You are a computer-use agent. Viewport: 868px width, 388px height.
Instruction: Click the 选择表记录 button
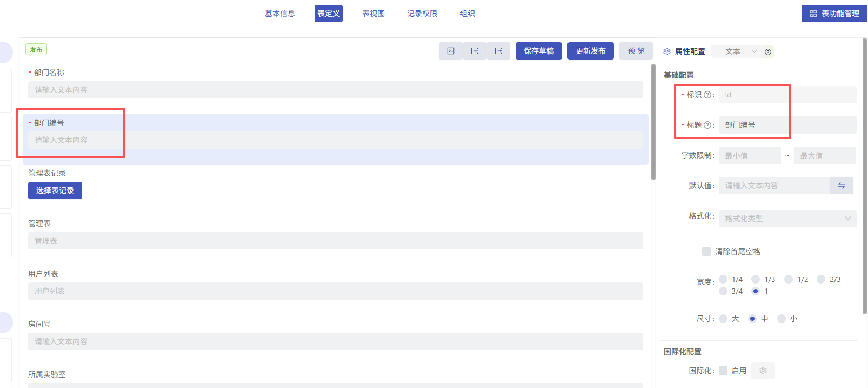coord(55,190)
